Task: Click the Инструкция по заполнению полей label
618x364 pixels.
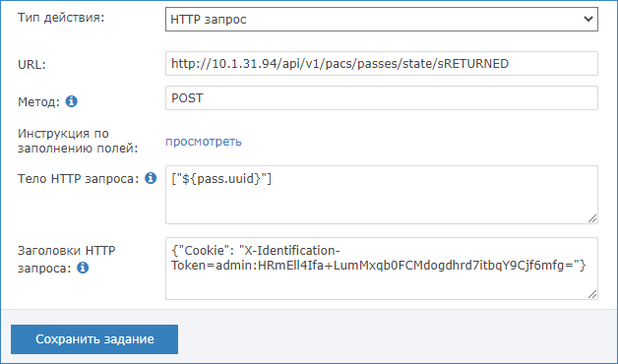Action: [78, 141]
